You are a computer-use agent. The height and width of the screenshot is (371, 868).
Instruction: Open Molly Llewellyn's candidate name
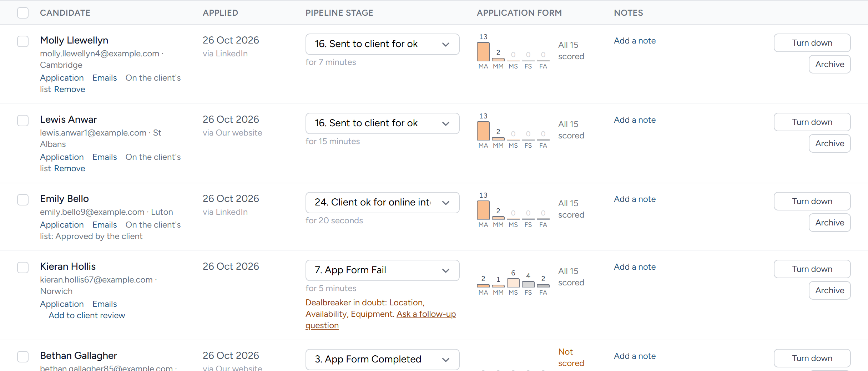[x=74, y=40]
